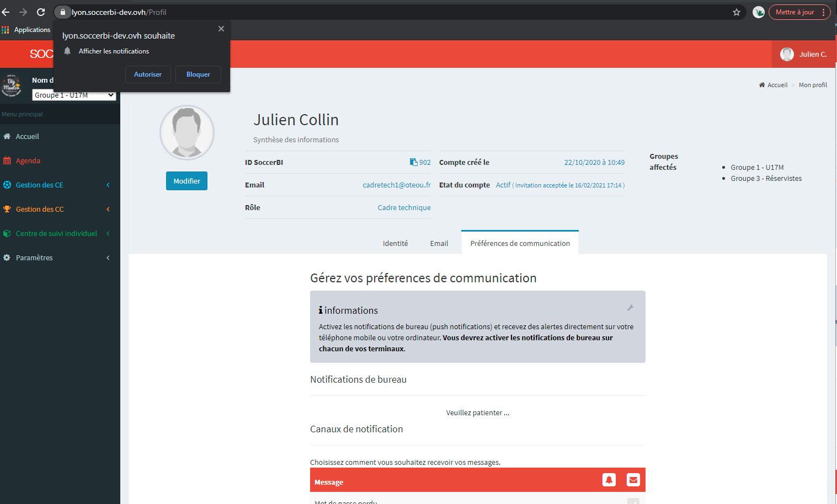This screenshot has height=504, width=837.
Task: Click Groupe 1 - U17M in Groupes affectés
Action: pos(757,167)
